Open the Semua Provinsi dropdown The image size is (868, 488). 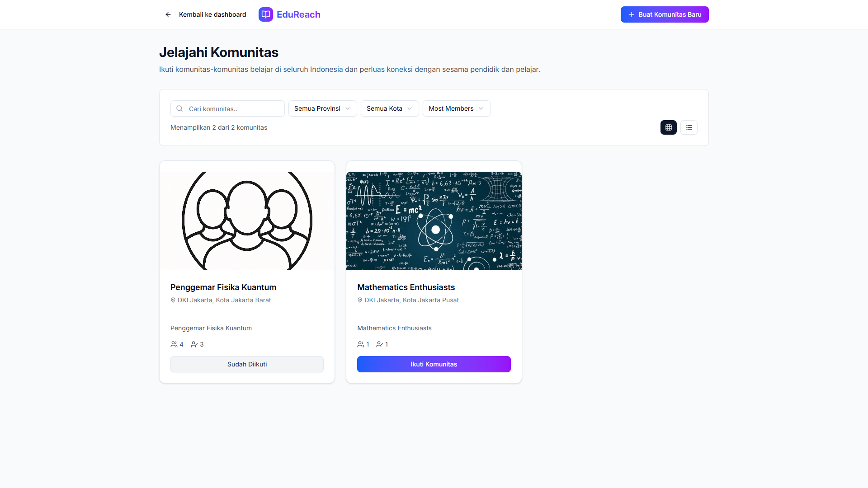tap(322, 109)
